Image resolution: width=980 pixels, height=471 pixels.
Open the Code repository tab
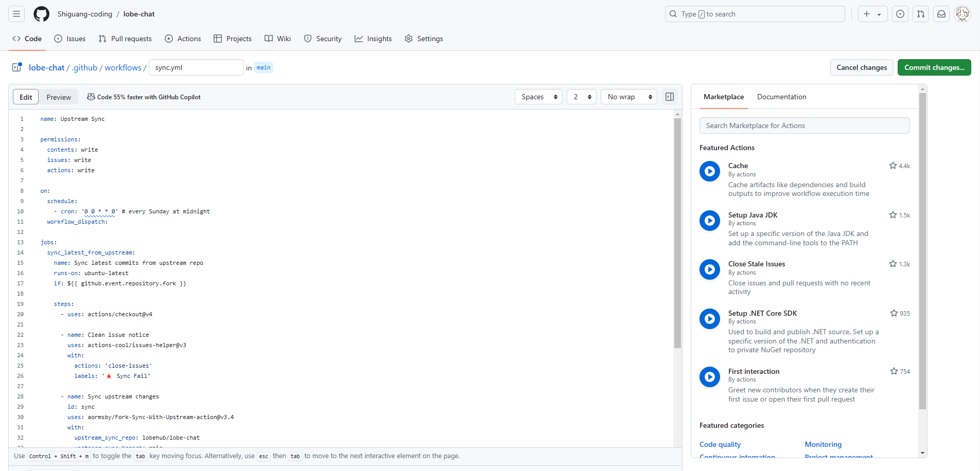tap(27, 39)
